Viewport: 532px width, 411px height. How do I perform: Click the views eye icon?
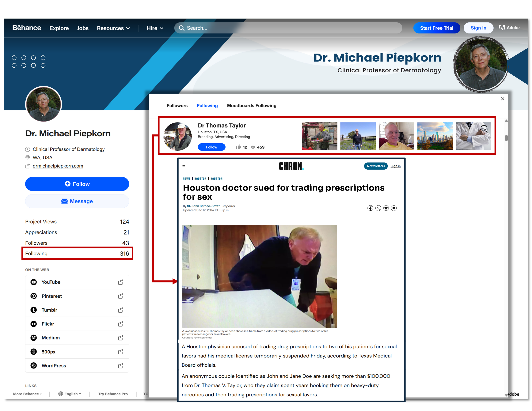click(x=253, y=147)
